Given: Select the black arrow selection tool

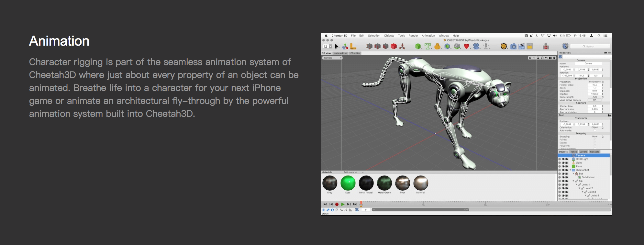Looking at the screenshot, I should (x=337, y=47).
